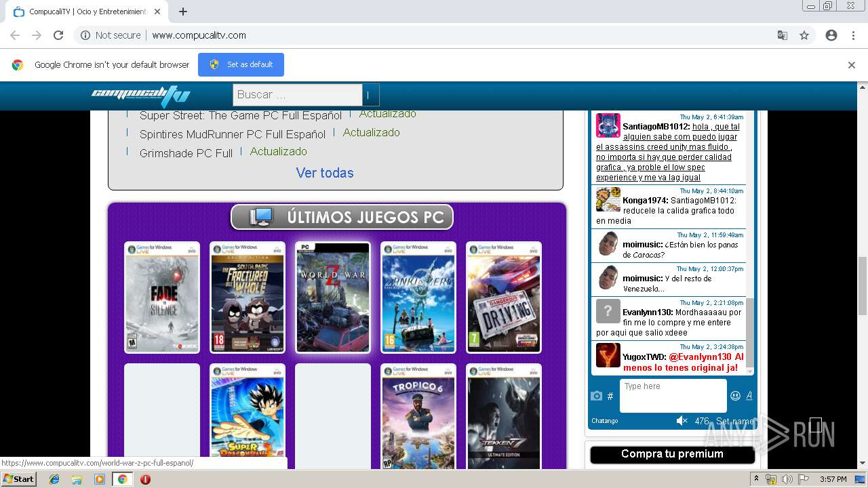
Task: Click SantiagoMB1012's chat avatar
Action: pos(608,125)
